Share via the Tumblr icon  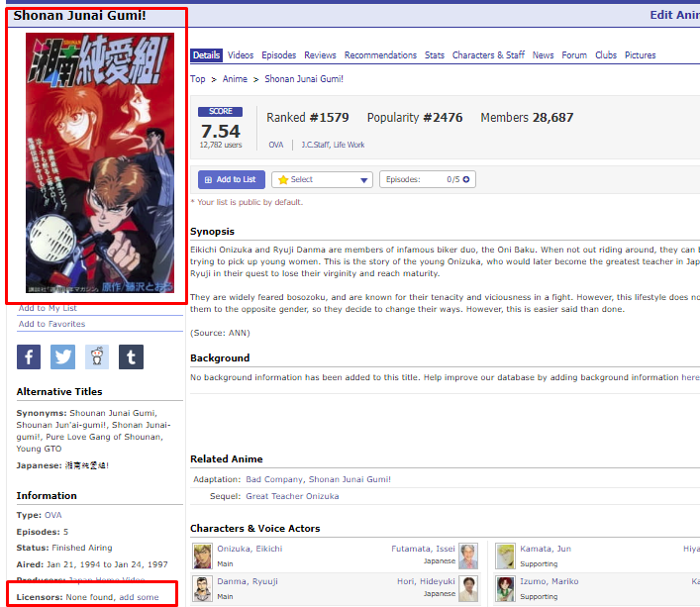coord(131,357)
